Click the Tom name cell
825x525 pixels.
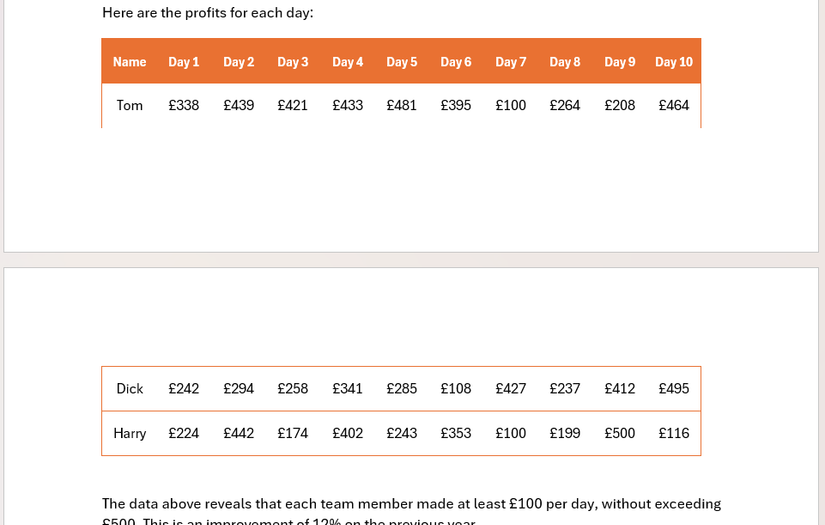(129, 105)
